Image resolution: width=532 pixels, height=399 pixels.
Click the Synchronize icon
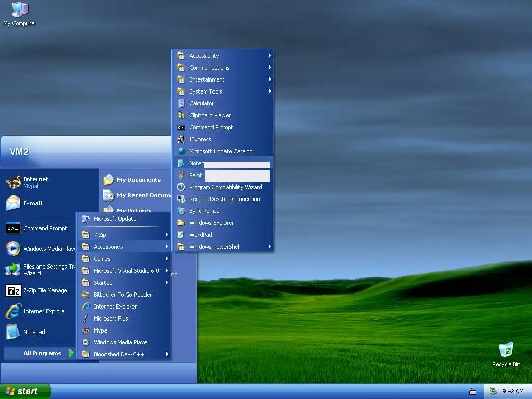[181, 211]
